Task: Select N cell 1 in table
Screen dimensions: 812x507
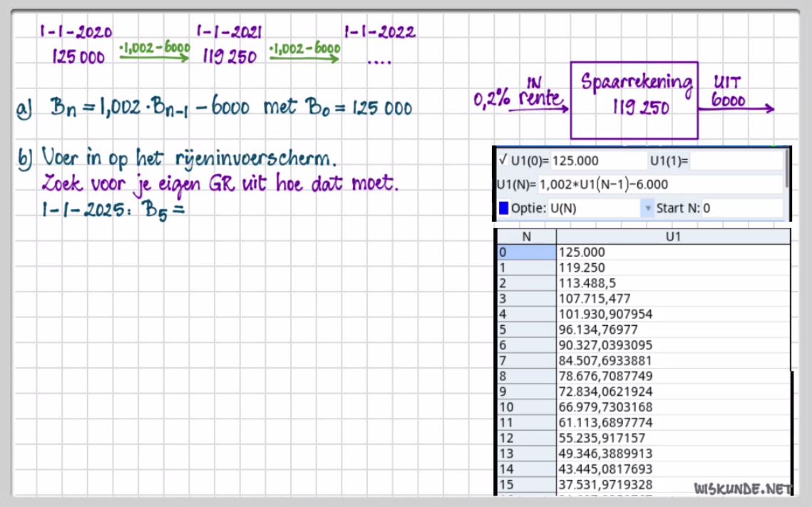Action: tap(527, 267)
